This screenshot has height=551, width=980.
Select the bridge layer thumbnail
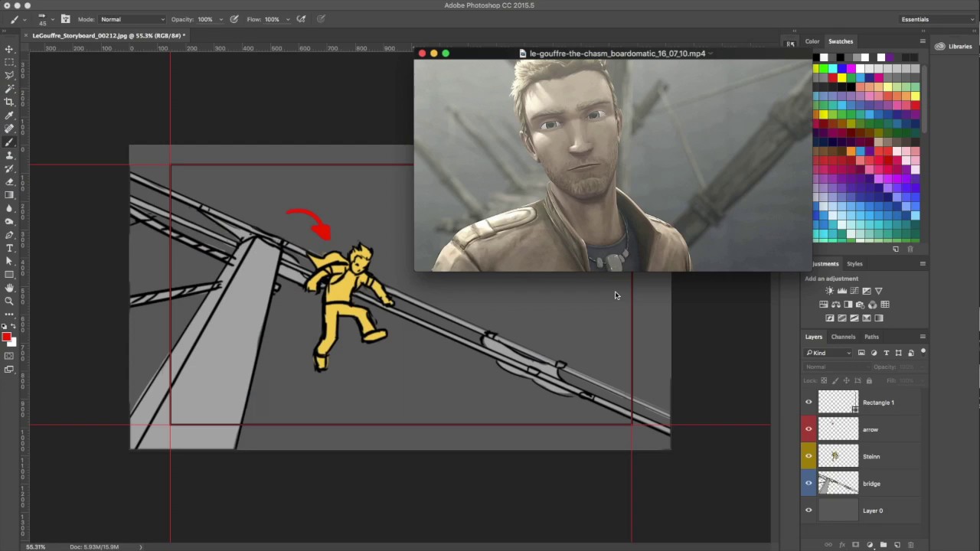pyautogui.click(x=838, y=483)
